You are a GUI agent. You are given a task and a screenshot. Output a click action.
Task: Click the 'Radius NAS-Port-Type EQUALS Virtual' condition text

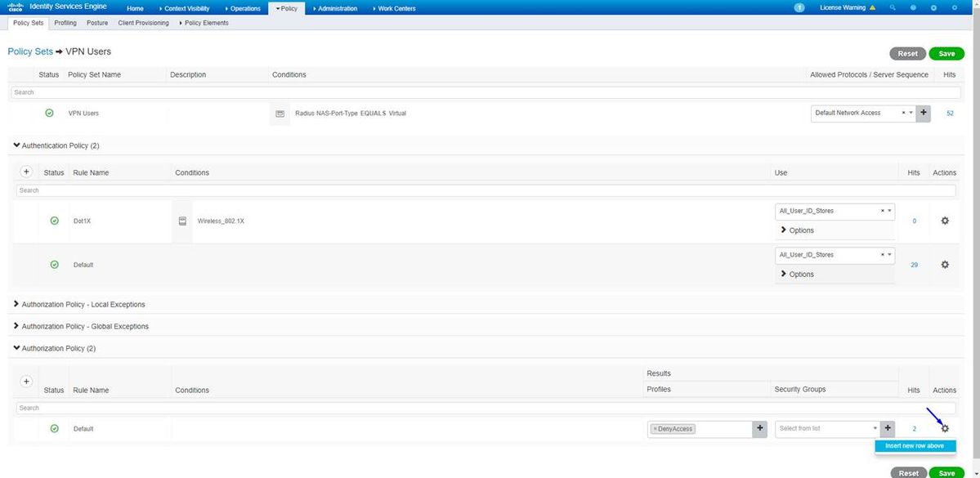[x=350, y=114]
